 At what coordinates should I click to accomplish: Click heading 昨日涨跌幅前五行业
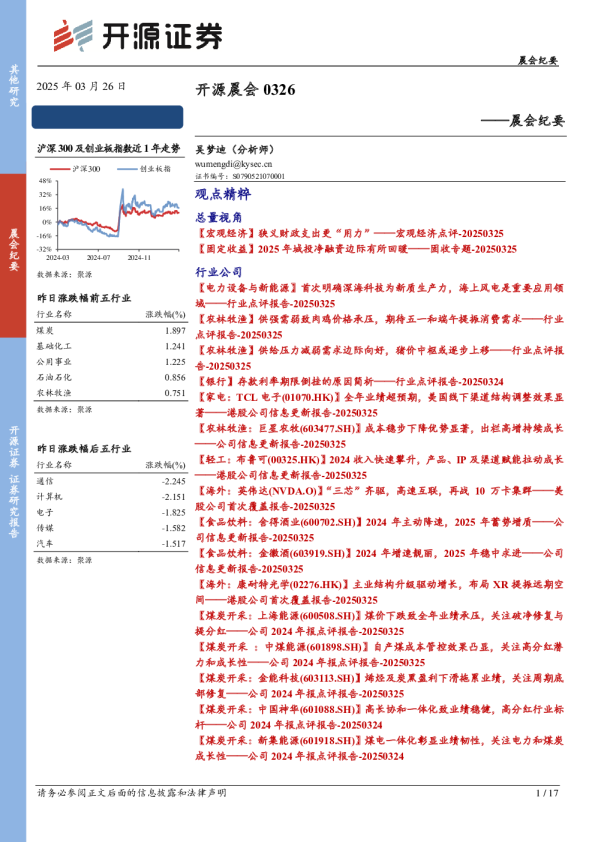coord(84,298)
